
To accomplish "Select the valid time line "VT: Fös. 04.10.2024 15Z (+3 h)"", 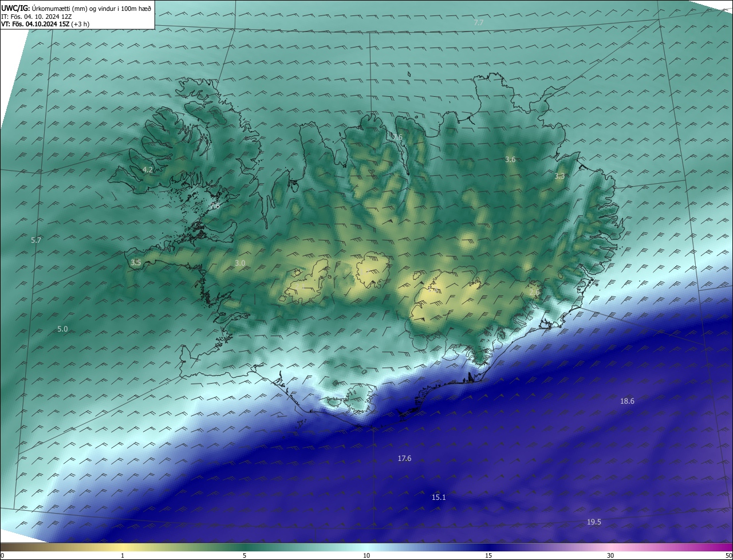I will pyautogui.click(x=45, y=23).
